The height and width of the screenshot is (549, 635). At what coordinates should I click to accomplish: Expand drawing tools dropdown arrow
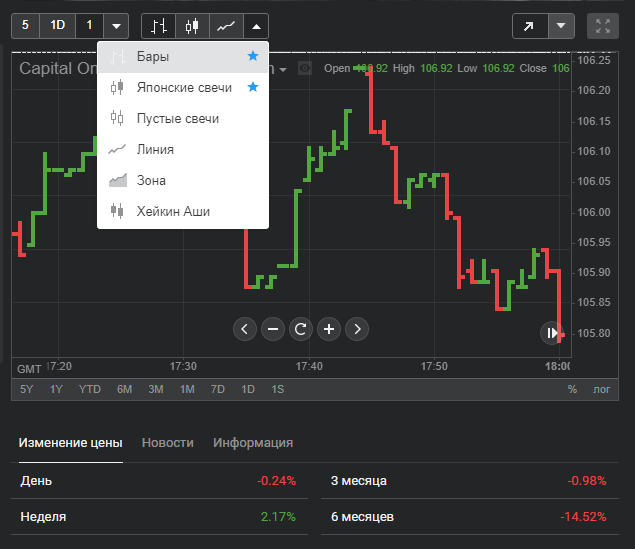[563, 26]
